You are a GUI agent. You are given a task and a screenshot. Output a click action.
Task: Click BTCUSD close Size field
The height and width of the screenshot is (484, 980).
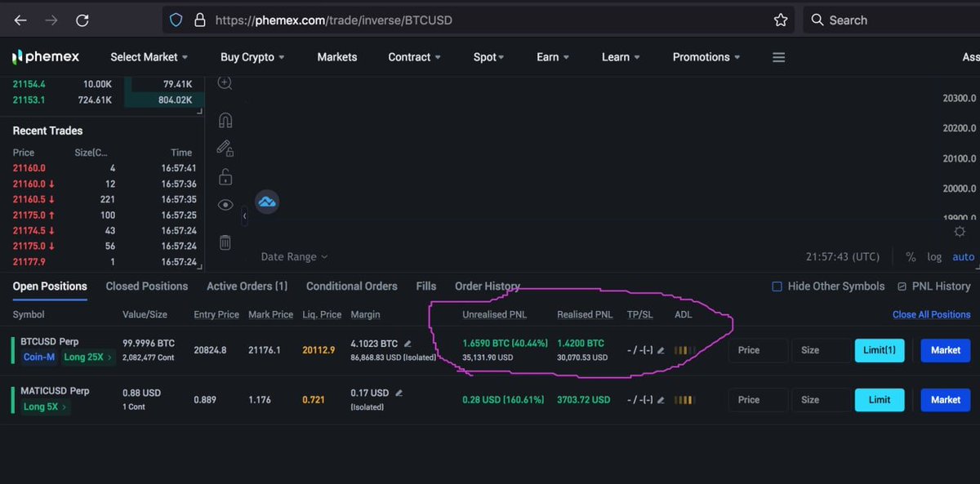point(820,350)
